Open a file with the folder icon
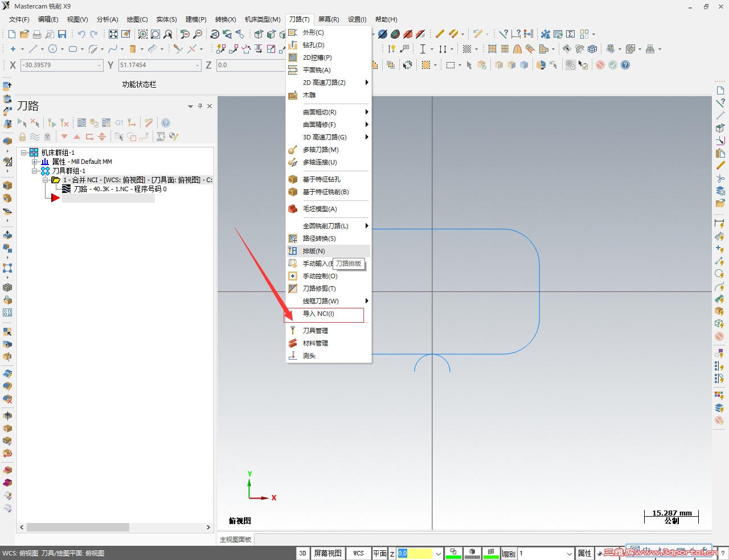Screen dimensions: 729x560 24,34
